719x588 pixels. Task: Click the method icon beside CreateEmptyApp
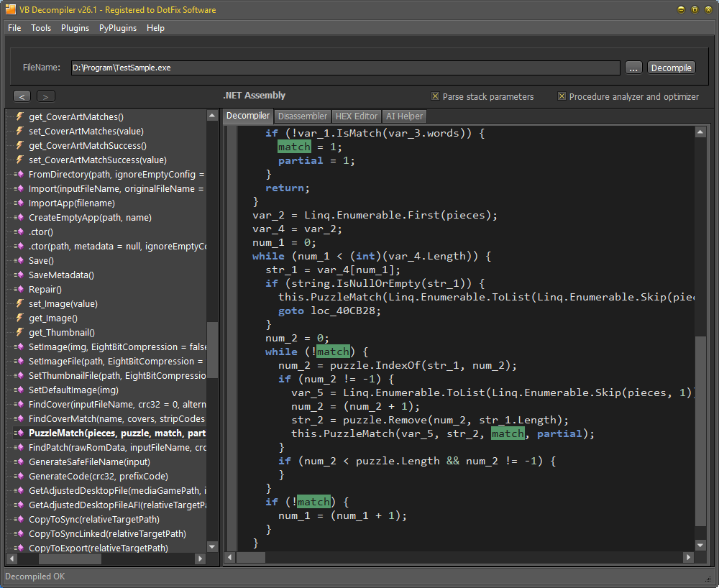[19, 217]
